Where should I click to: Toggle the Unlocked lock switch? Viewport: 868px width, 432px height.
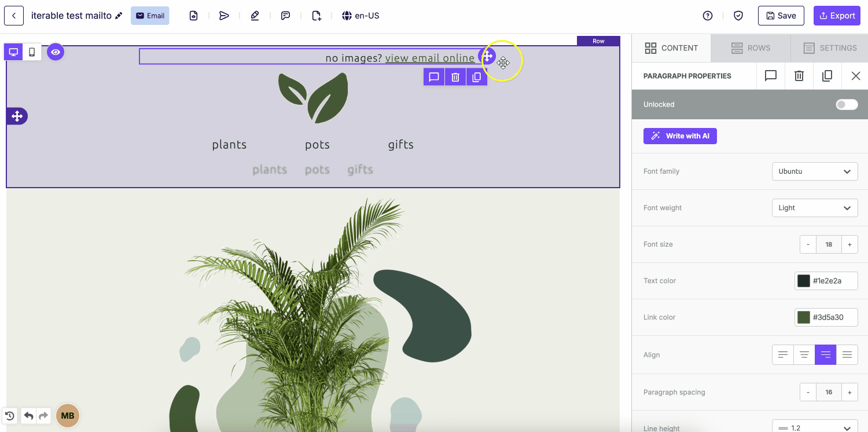tap(847, 104)
